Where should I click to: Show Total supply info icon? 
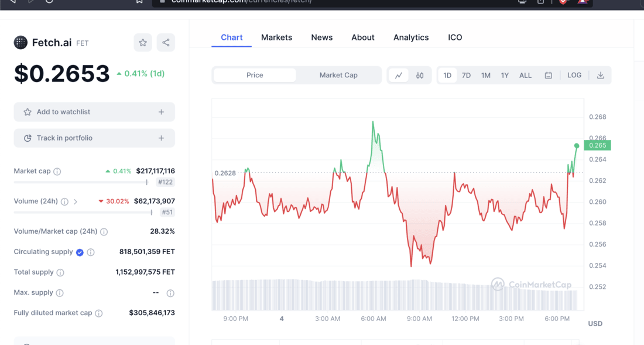[60, 272]
